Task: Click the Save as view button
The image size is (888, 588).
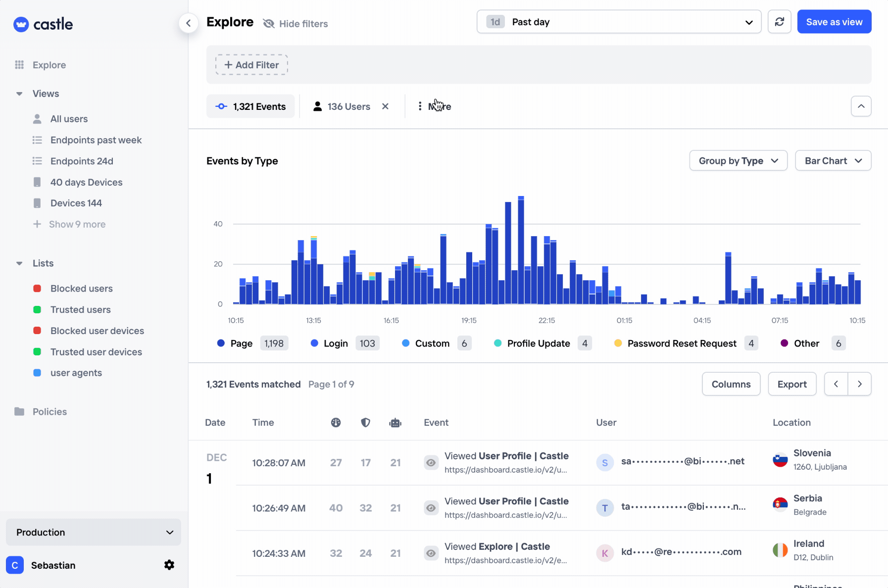Action: click(x=834, y=22)
